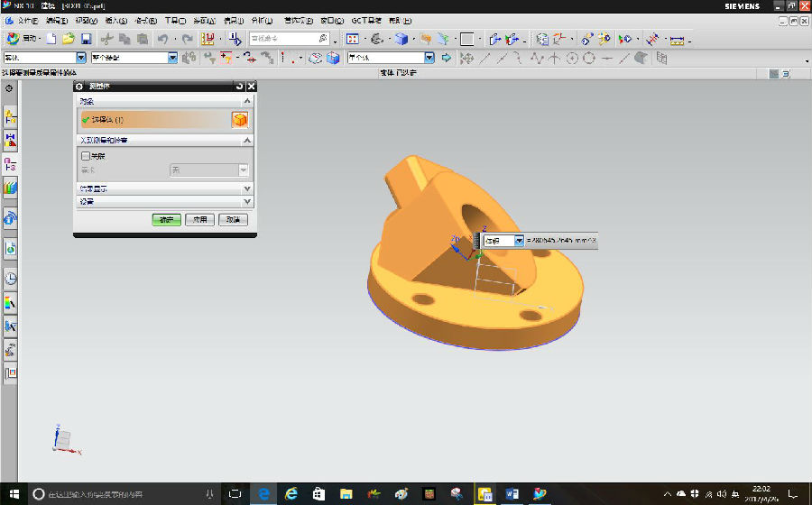The height and width of the screenshot is (505, 812).
Task: Click the Undo arrow in the toolbar
Action: [x=163, y=39]
